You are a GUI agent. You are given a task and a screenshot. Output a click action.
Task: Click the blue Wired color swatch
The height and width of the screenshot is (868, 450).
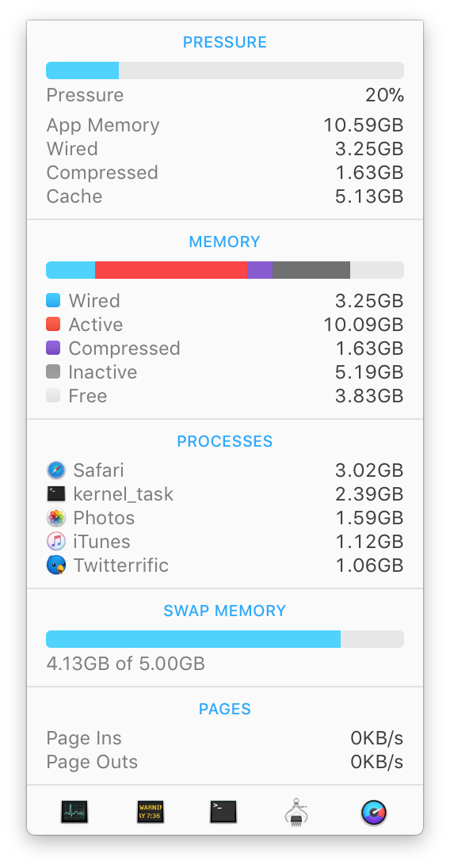coord(53,301)
